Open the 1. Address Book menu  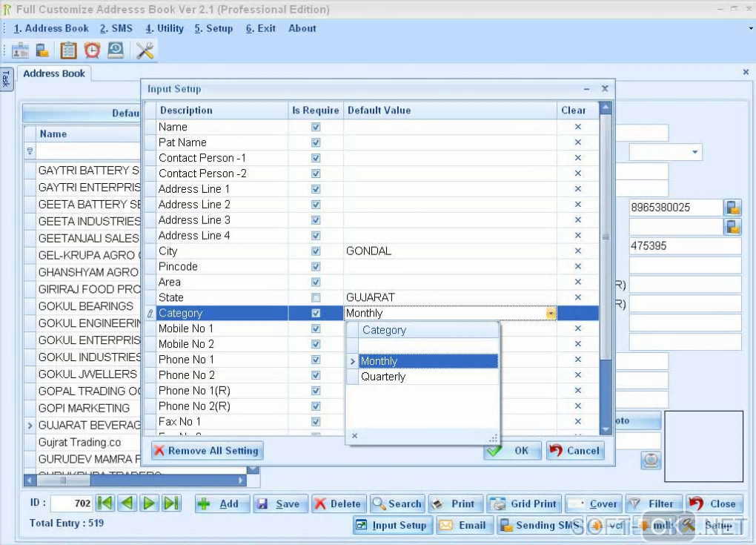pyautogui.click(x=51, y=28)
